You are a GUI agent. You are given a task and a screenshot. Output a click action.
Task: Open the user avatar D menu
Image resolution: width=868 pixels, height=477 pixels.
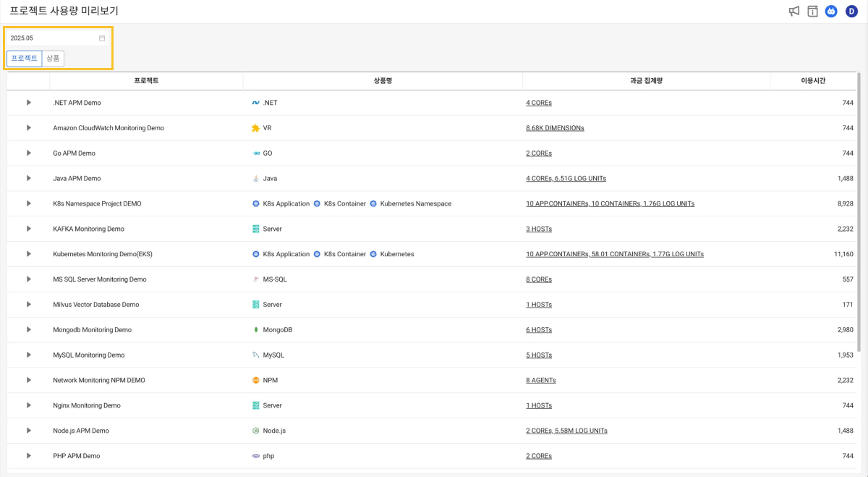(x=851, y=11)
